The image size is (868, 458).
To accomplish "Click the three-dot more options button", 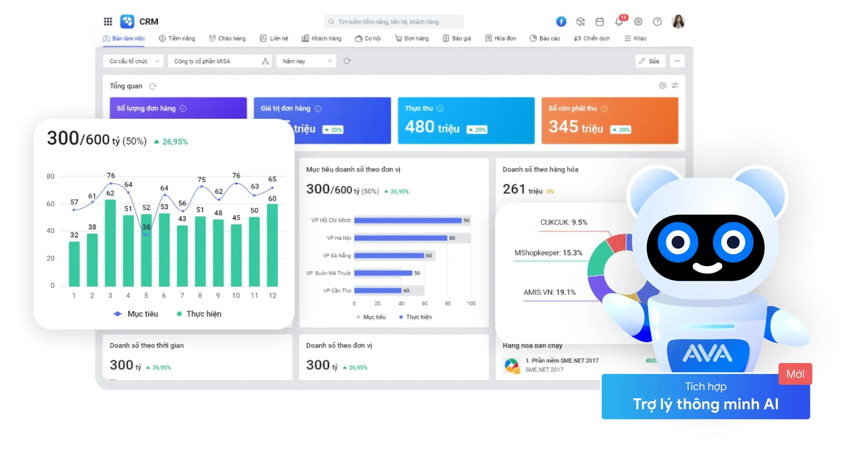I will (677, 61).
